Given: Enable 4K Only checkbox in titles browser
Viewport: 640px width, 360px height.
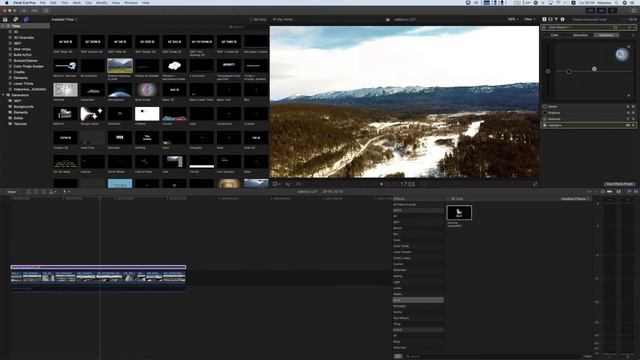Looking at the screenshot, I should click(251, 19).
